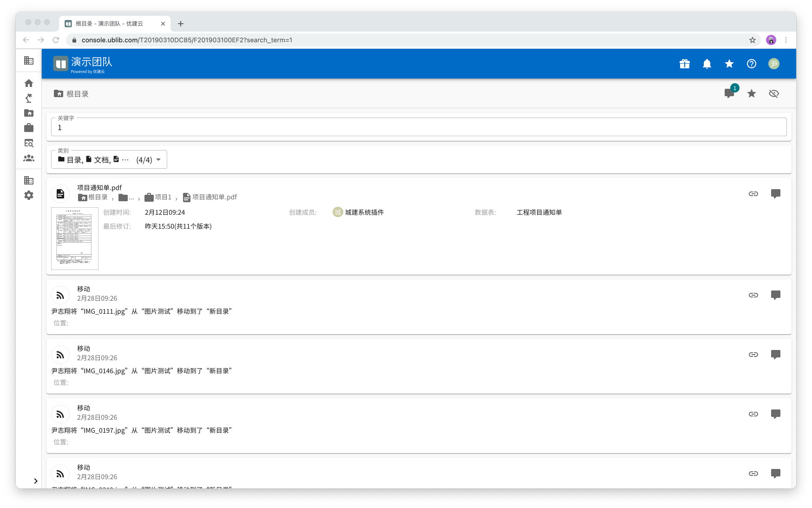
Task: Expand the collapsed breadcrumb folder ellipsis
Action: pyautogui.click(x=126, y=198)
